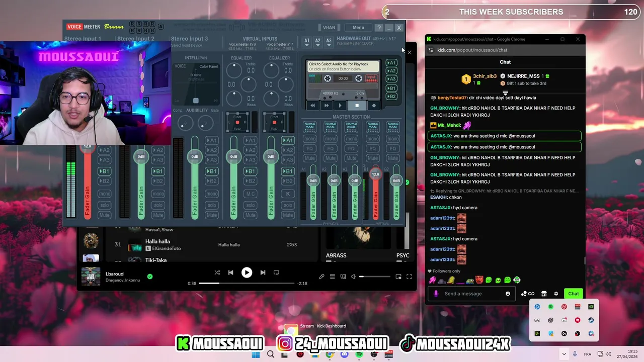
Task: Toggle cassette output to A1 bus
Action: coord(391,63)
